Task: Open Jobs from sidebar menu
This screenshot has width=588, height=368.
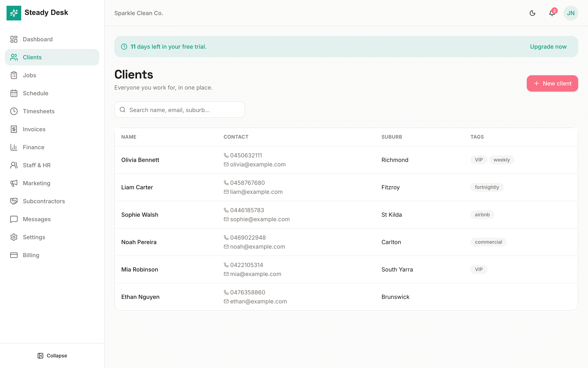Action: tap(52, 75)
